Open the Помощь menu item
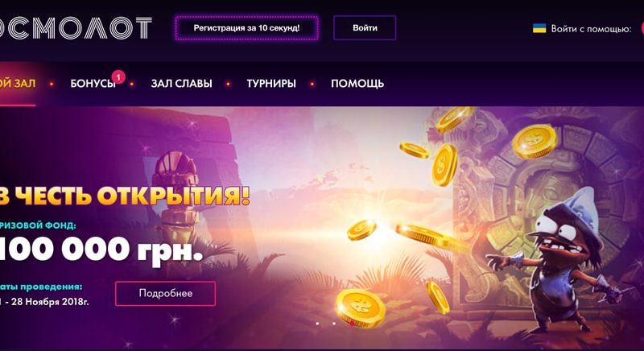 tap(357, 84)
